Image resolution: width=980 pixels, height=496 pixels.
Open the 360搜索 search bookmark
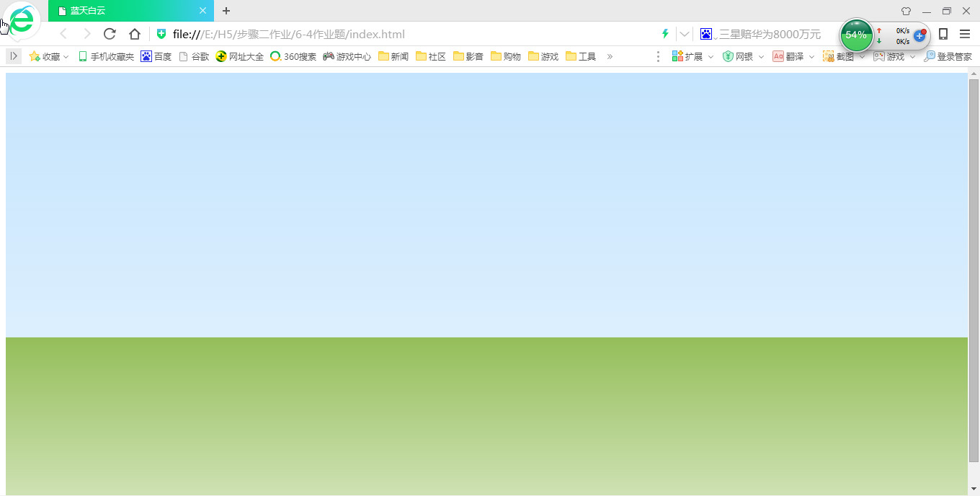[294, 56]
